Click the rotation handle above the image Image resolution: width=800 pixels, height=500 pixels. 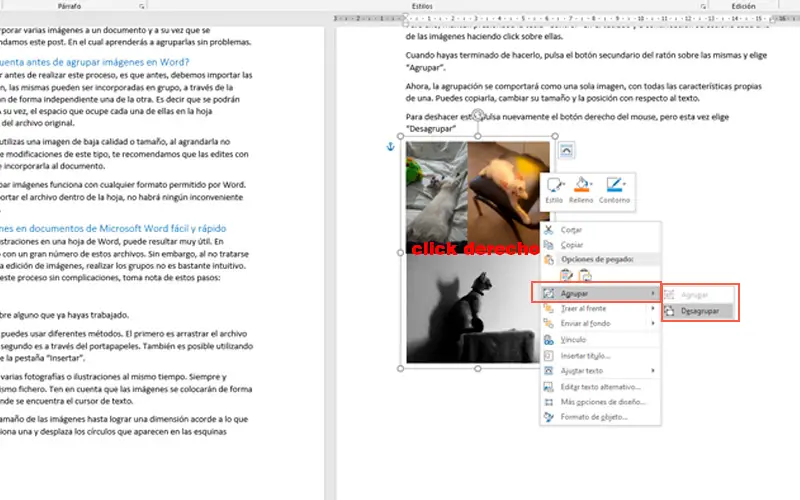478,117
